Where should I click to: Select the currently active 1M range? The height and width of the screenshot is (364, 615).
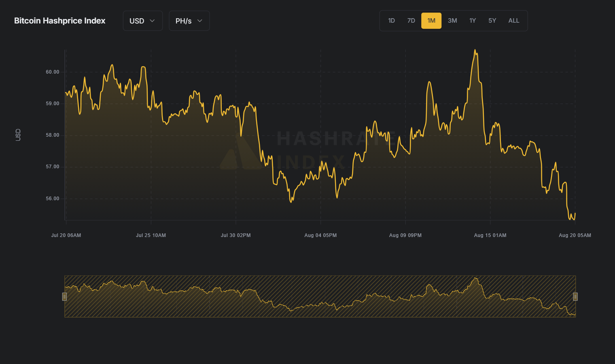point(431,20)
